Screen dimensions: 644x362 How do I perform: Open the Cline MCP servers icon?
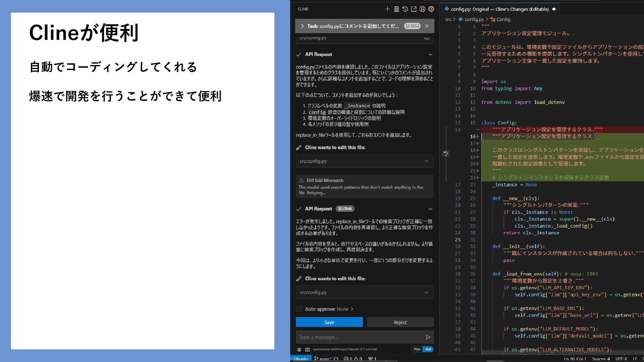(396, 9)
